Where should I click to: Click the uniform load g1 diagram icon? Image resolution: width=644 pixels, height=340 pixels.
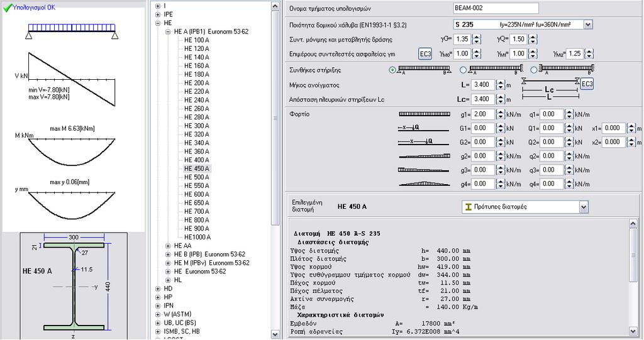[425, 114]
